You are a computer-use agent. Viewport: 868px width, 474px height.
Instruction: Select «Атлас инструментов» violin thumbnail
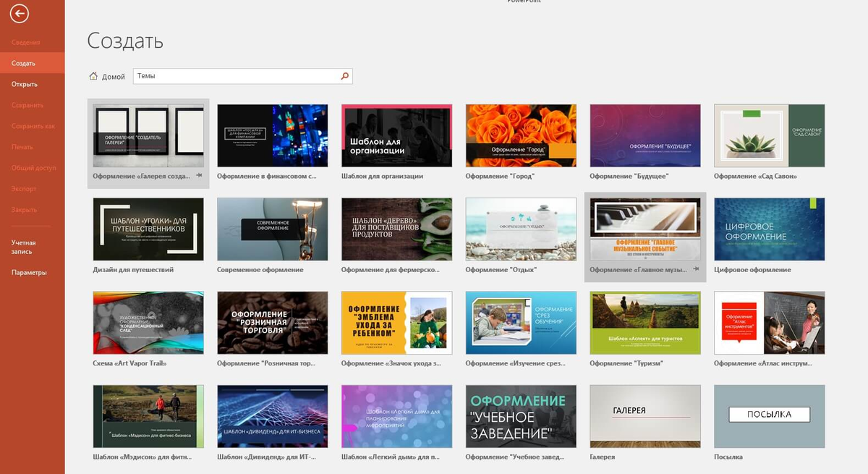pos(770,323)
